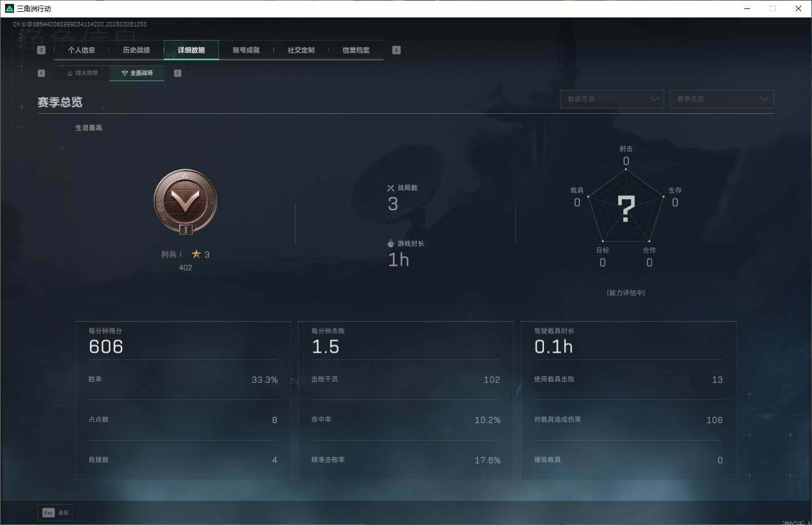
Task: Click the 游戏时长 value 1h
Action: point(399,260)
